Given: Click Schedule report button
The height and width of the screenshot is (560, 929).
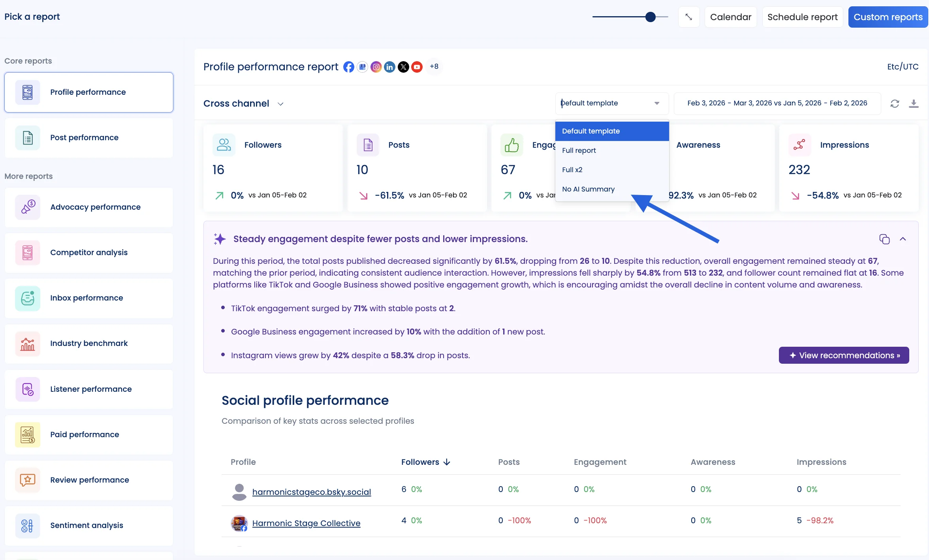Looking at the screenshot, I should (x=803, y=17).
